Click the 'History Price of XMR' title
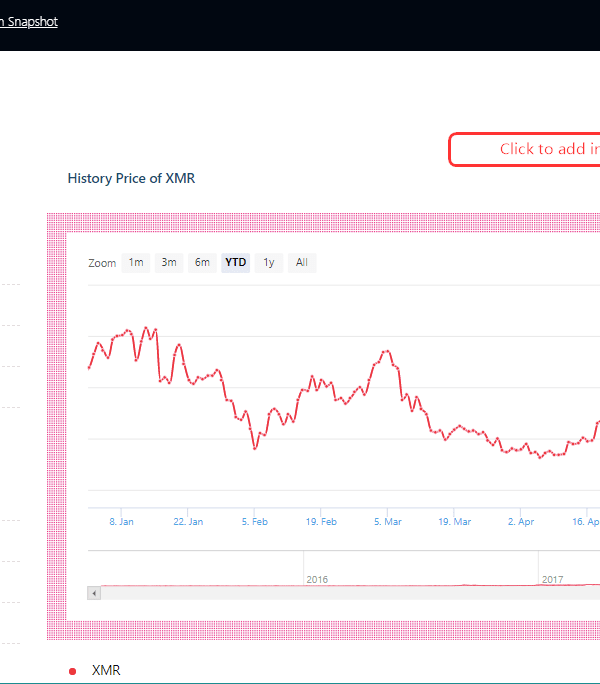 (131, 178)
